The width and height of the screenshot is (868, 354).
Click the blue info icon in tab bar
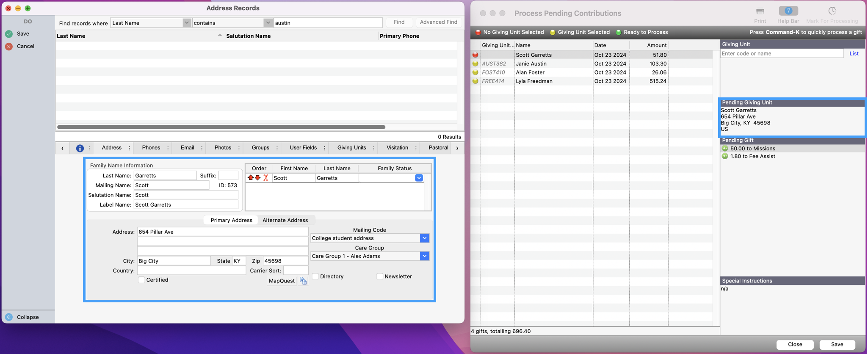tap(80, 148)
